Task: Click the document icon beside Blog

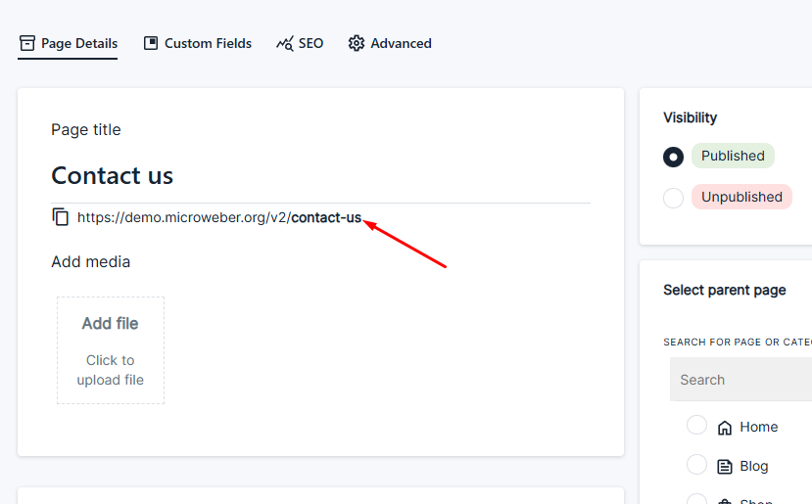Action: coord(725,467)
